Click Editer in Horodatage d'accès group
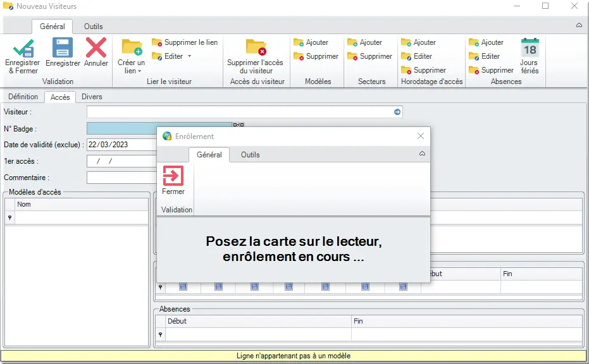Viewport: 589px width, 364px height. 416,56
